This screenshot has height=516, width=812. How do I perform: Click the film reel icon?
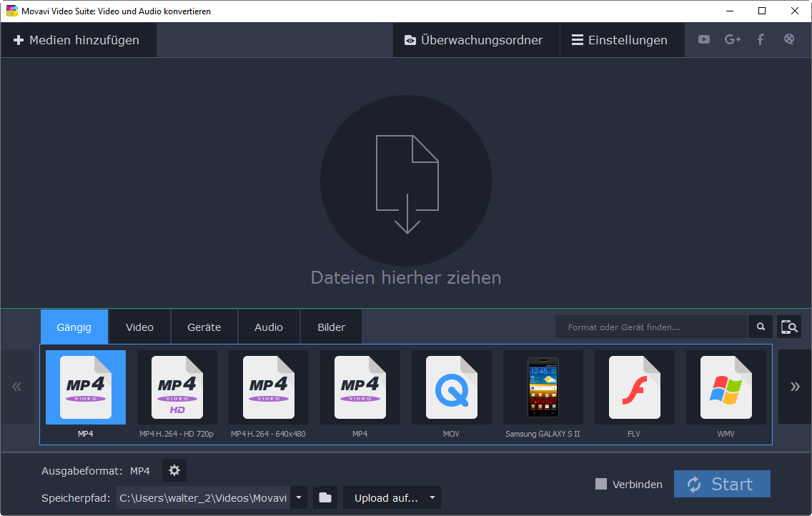click(x=789, y=40)
